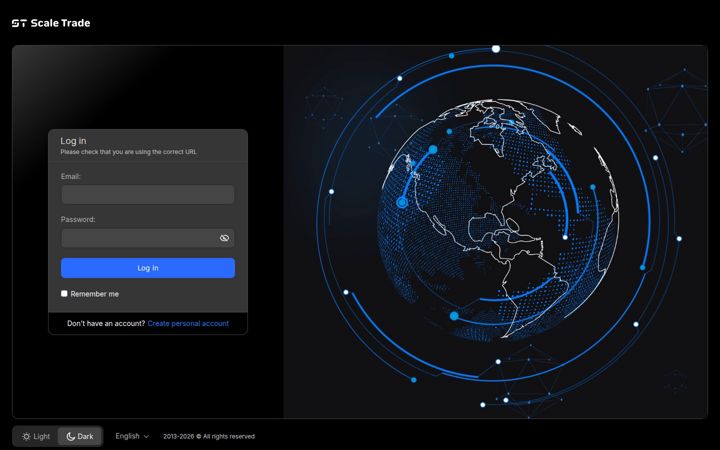Select the Dark theme option

click(x=80, y=436)
